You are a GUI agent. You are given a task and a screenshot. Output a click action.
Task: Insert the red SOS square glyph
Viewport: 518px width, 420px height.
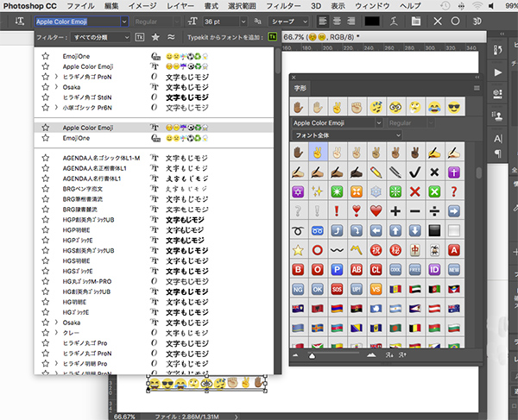337,289
